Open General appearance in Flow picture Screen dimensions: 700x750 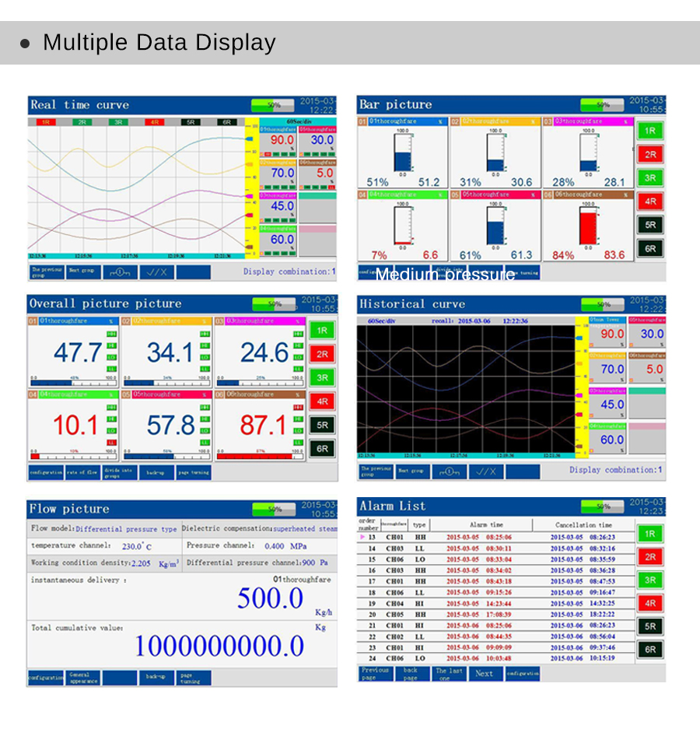pos(83,678)
